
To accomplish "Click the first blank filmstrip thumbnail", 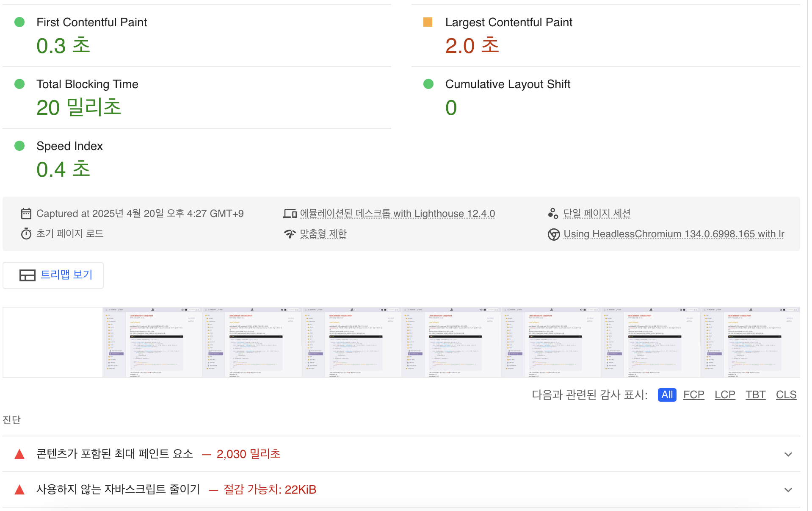I will coord(53,342).
